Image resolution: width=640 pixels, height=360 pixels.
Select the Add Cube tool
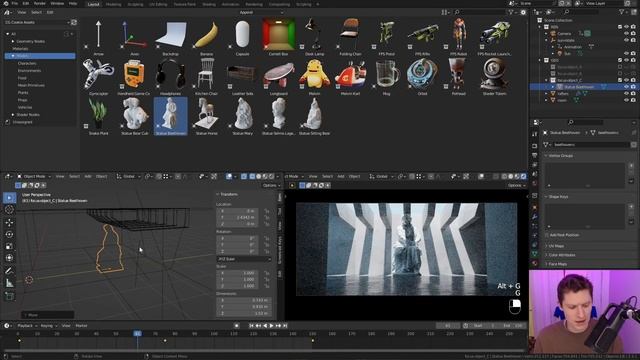pos(9,296)
